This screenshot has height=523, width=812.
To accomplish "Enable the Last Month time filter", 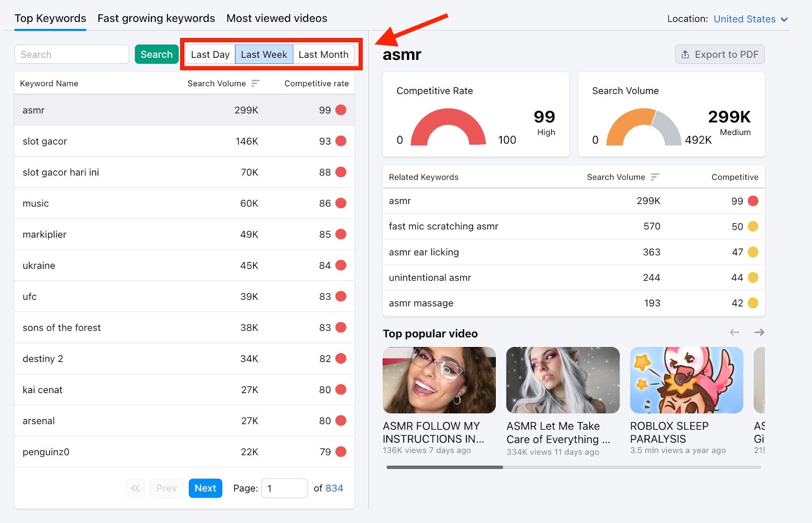I will point(323,54).
